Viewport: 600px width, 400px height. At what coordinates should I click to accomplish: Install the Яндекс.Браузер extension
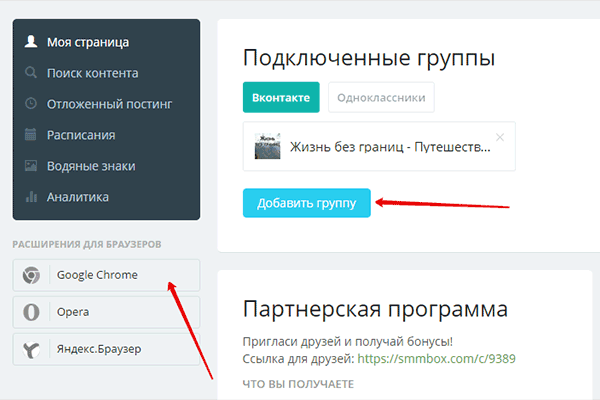click(x=106, y=349)
